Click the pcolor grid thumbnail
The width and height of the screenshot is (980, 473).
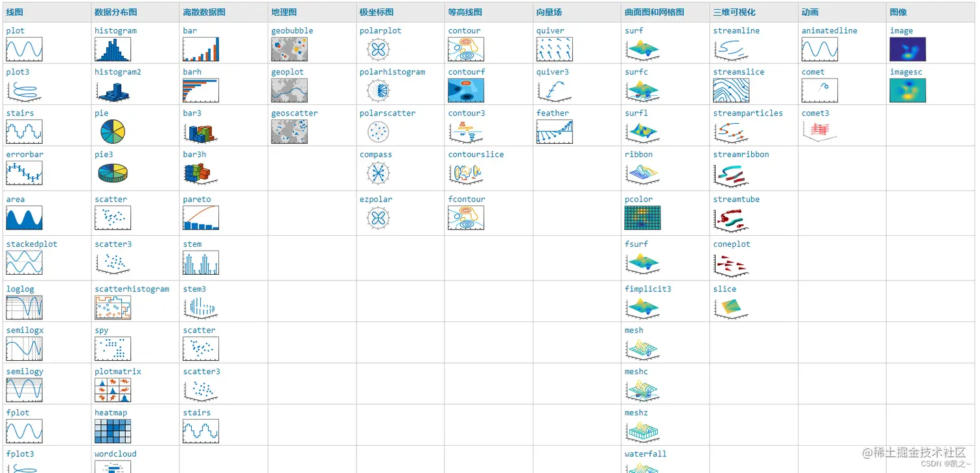[643, 218]
